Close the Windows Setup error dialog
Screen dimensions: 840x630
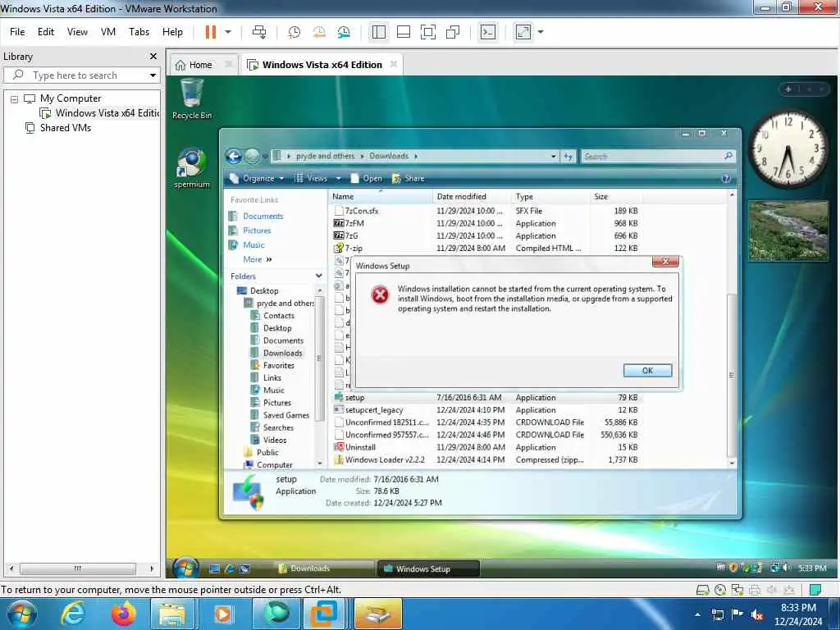(665, 262)
